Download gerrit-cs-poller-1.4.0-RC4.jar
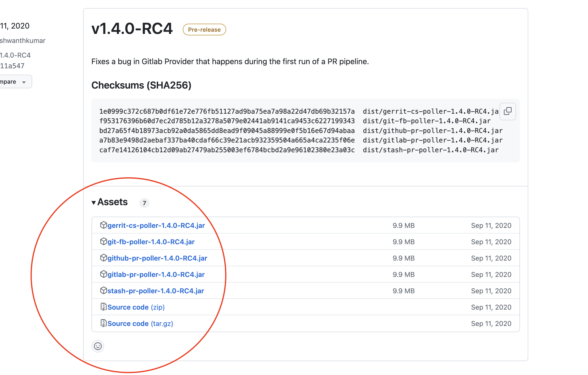Screen dimensions: 588x375 pos(156,226)
